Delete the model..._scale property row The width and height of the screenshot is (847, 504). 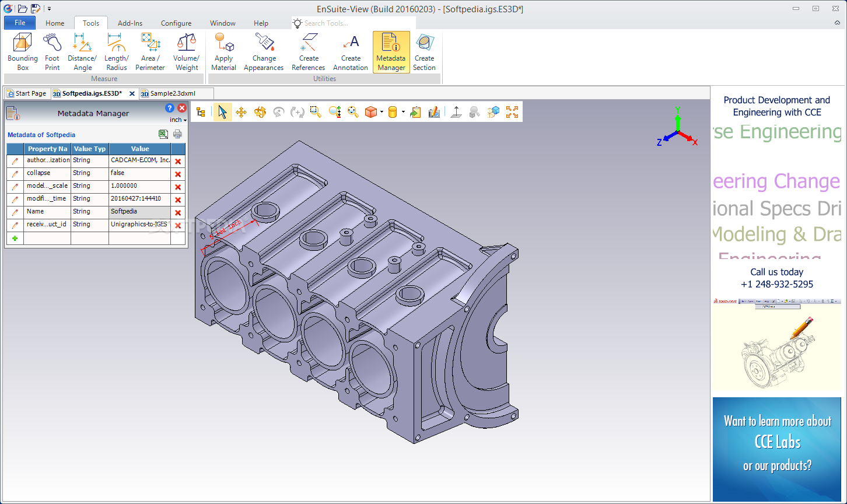pyautogui.click(x=178, y=187)
